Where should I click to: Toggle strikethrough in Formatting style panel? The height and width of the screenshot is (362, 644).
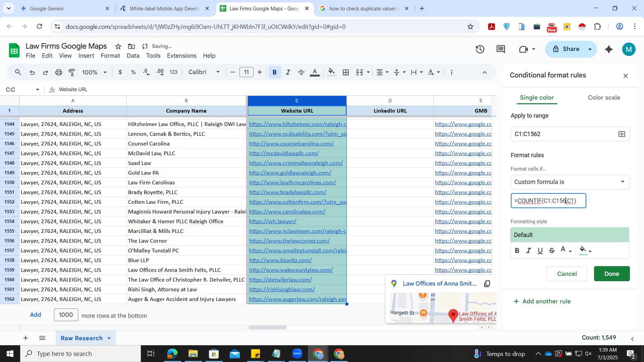click(x=552, y=250)
